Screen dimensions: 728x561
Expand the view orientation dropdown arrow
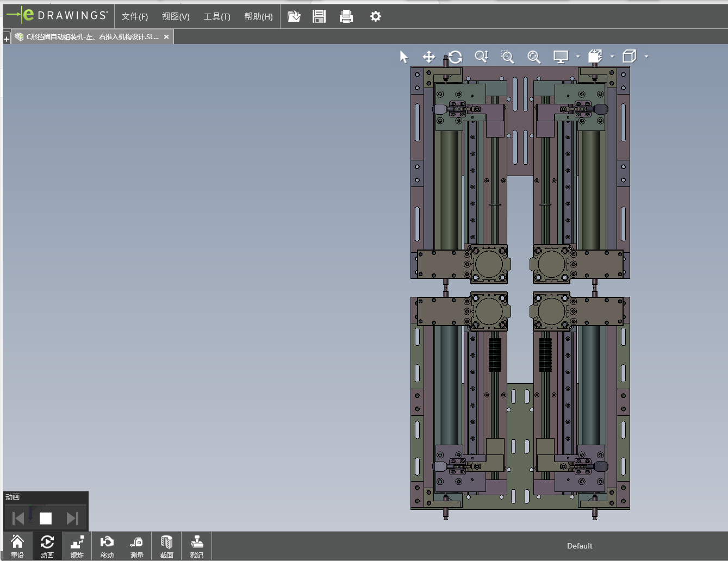(x=612, y=57)
